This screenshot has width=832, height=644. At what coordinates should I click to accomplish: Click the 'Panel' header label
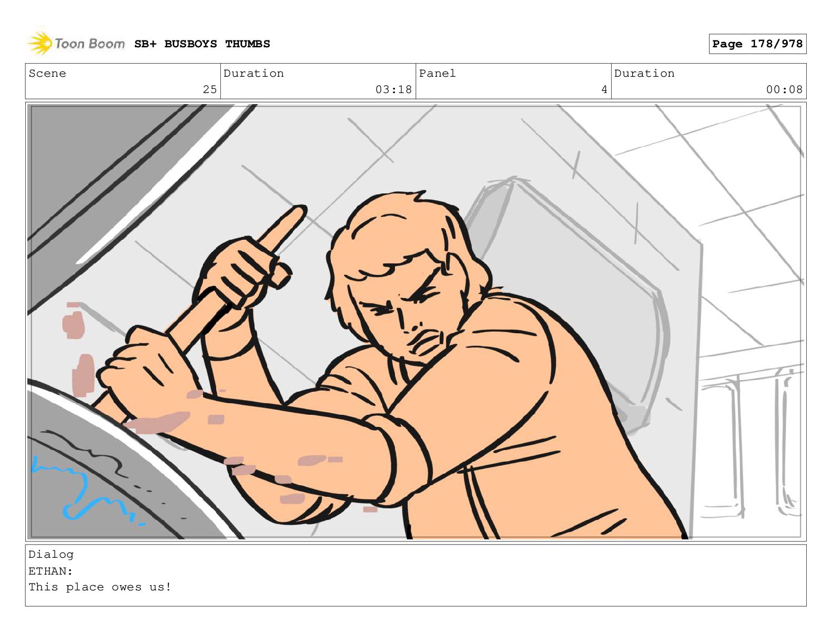(437, 74)
